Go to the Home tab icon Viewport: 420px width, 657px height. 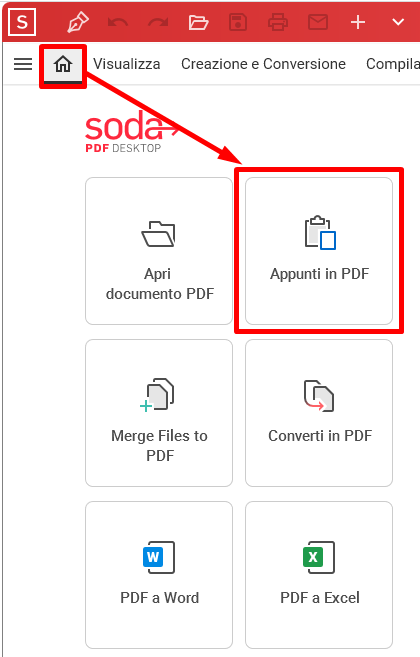(x=63, y=65)
